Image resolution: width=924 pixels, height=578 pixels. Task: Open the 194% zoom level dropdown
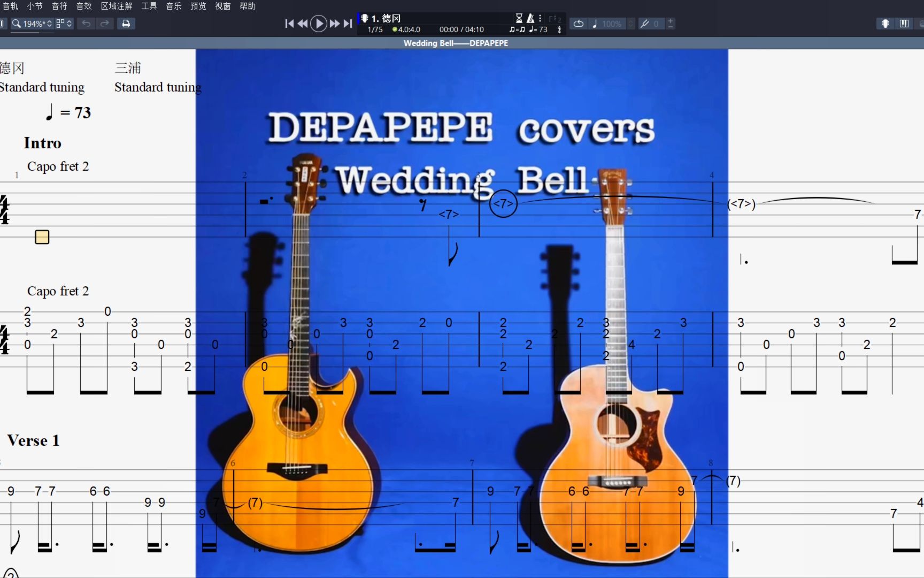37,24
